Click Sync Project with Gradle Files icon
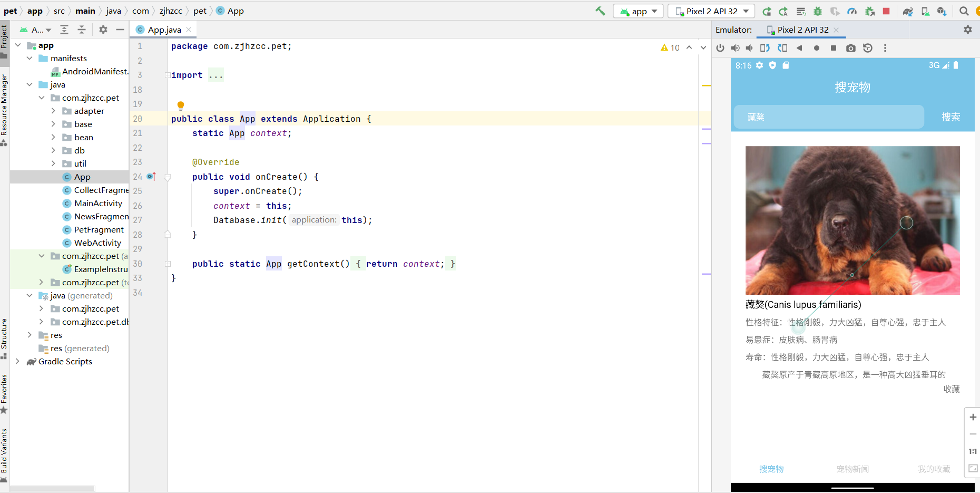 coord(908,11)
